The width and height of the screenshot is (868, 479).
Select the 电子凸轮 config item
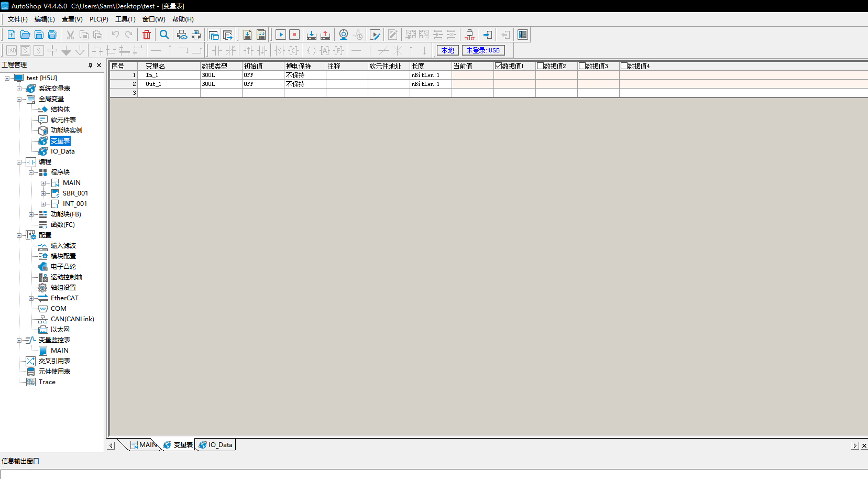(63, 267)
